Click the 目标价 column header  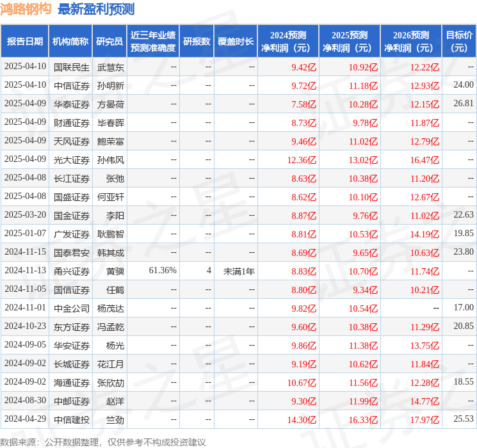459,42
